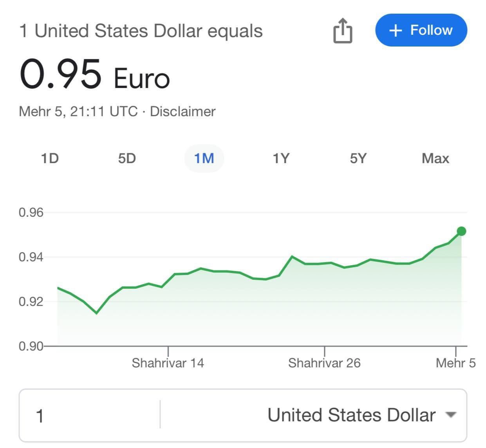Viewport: 486px width, 448px height.
Task: Open the United States Dollar currency dropdown
Action: click(x=314, y=416)
